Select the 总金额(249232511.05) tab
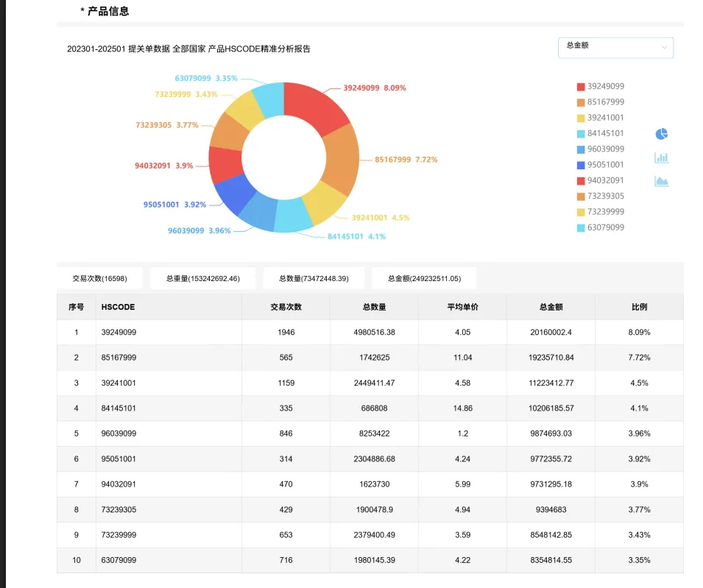703x588 pixels. (x=424, y=278)
